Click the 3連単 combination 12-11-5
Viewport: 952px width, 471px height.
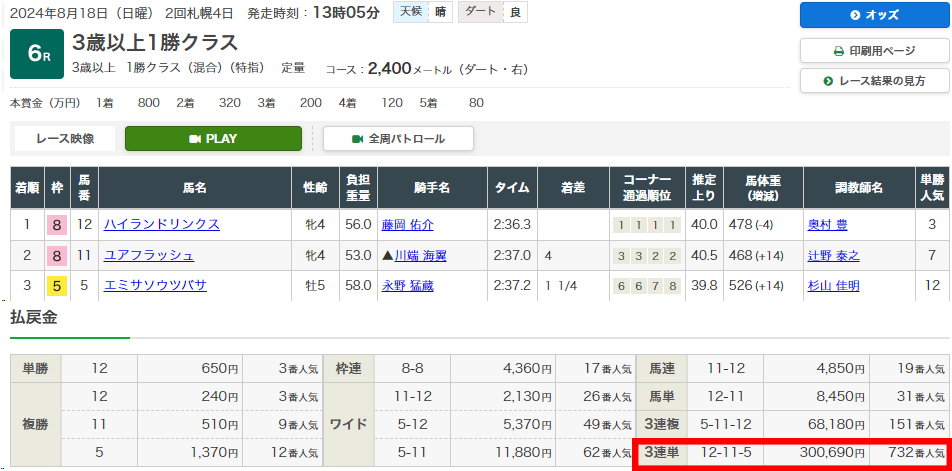725,452
